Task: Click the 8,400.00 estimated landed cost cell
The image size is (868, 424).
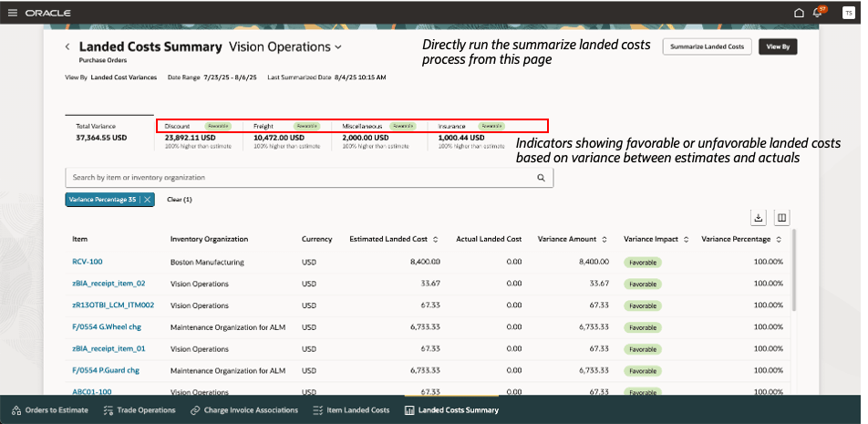Action: [x=425, y=262]
